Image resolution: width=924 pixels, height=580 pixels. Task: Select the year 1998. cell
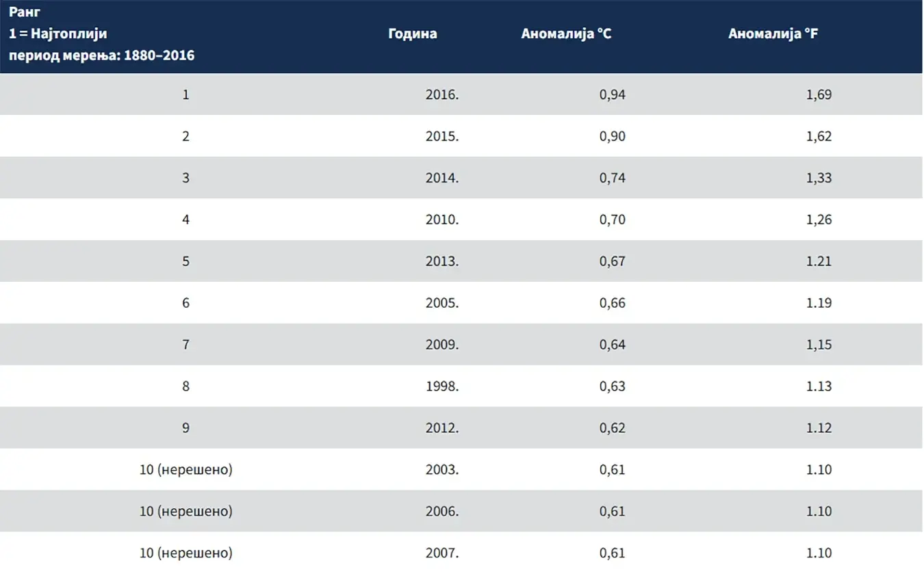(442, 386)
